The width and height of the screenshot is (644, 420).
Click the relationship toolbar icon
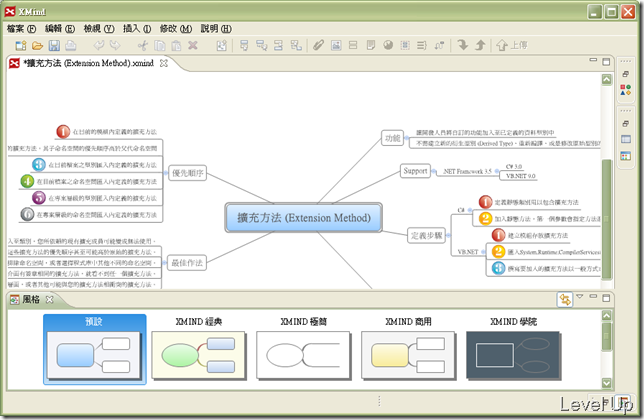click(439, 45)
